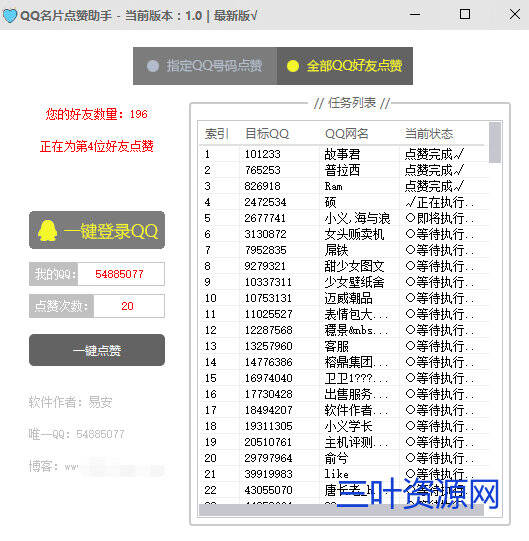Click the yellow penguin QQ icon
Screen dimensions: 529x541
48,230
